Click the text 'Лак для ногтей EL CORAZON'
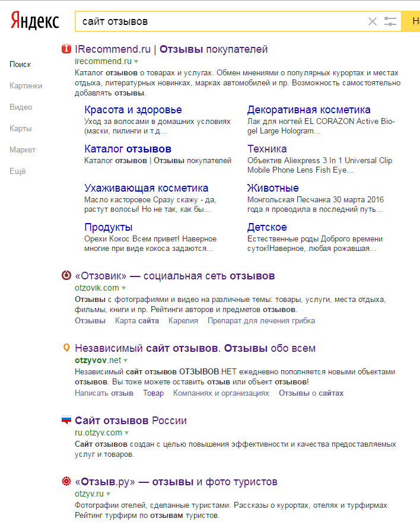 pos(321,126)
